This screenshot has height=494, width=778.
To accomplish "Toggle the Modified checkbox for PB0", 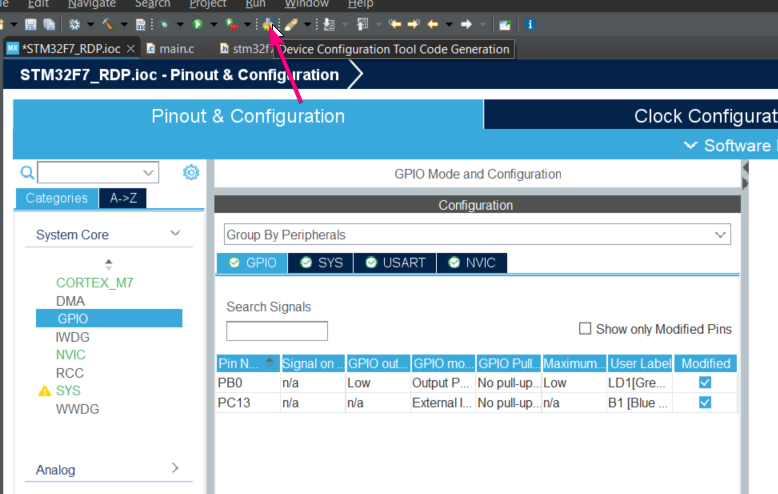I will [705, 382].
